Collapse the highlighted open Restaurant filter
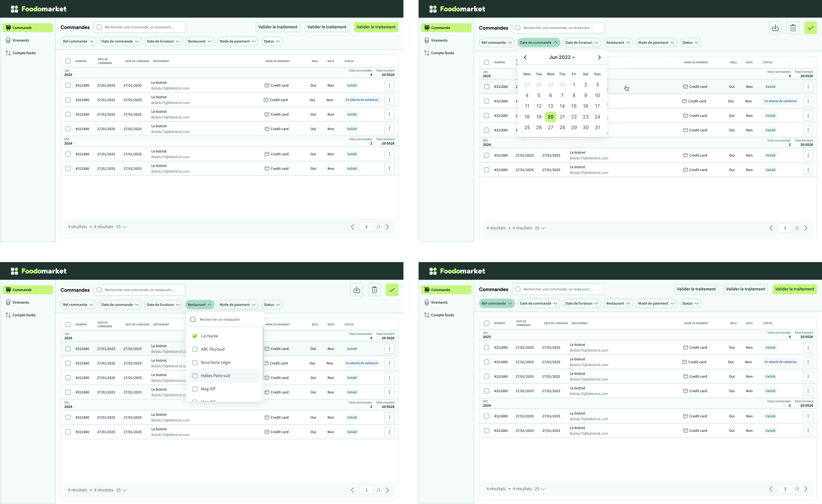Image resolution: width=822 pixels, height=504 pixels. (x=200, y=305)
